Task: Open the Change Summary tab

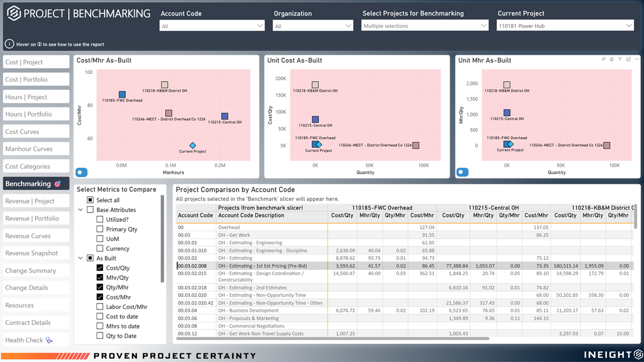Action: (36, 271)
